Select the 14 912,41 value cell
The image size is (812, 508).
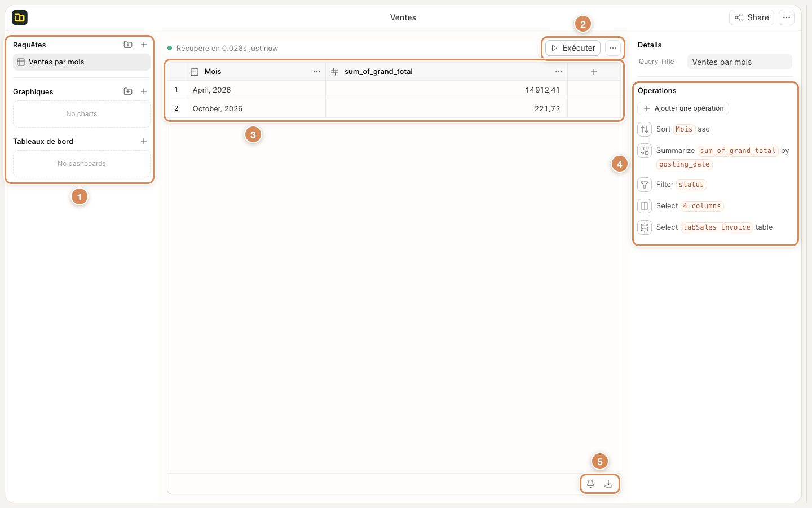pyautogui.click(x=447, y=90)
